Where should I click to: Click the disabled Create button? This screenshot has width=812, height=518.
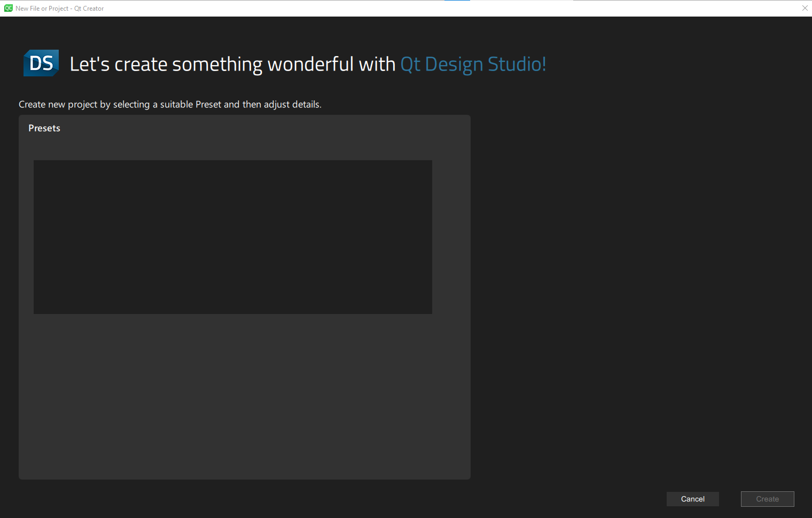click(767, 499)
